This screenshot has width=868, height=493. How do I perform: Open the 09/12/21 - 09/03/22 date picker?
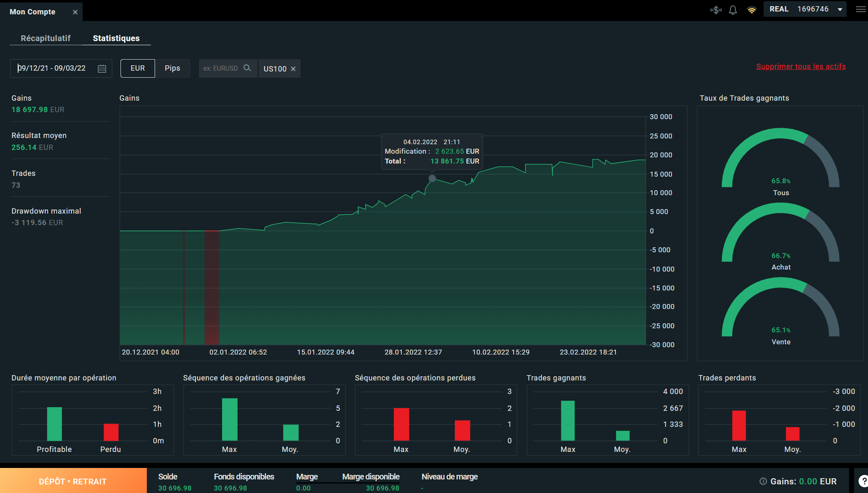click(52, 68)
